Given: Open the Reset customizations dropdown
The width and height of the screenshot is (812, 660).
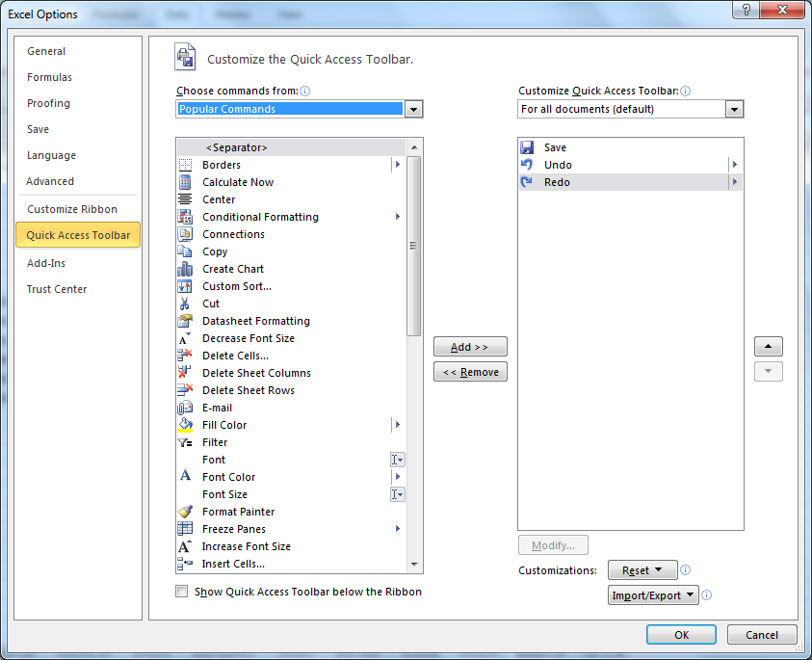Looking at the screenshot, I should 642,570.
